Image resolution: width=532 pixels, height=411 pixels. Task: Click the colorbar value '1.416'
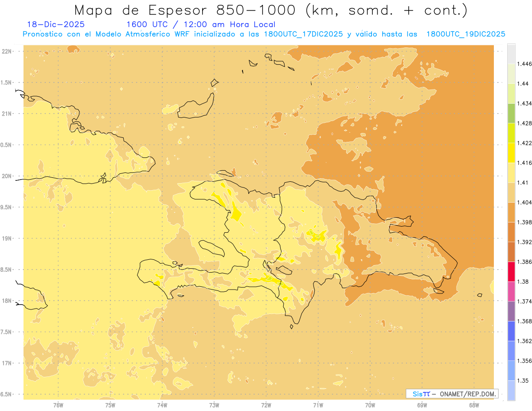coord(524,163)
